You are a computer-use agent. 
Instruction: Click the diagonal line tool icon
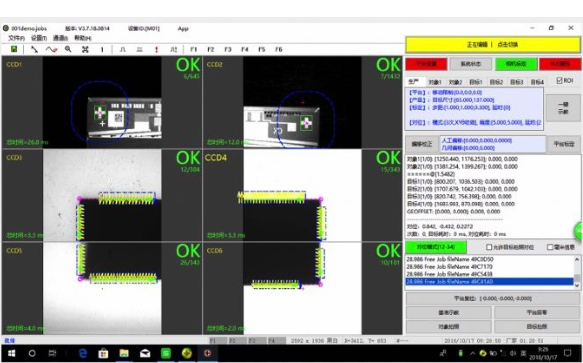pyautogui.click(x=34, y=49)
